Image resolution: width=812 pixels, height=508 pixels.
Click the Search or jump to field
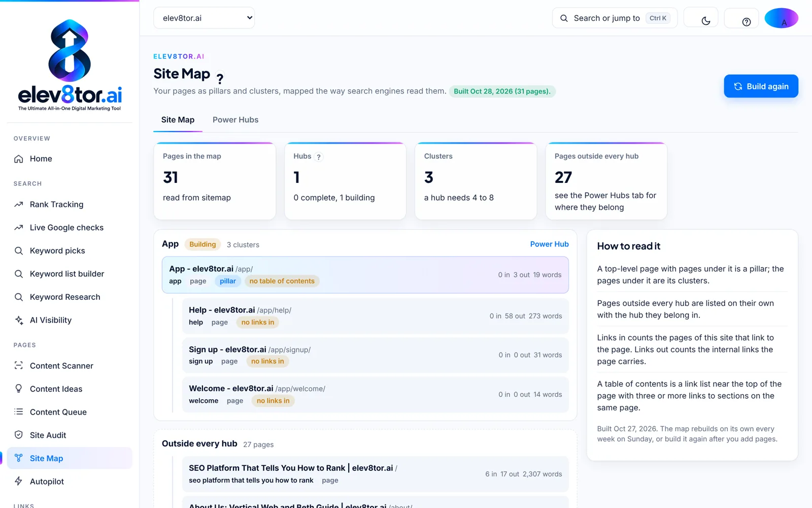click(x=615, y=18)
